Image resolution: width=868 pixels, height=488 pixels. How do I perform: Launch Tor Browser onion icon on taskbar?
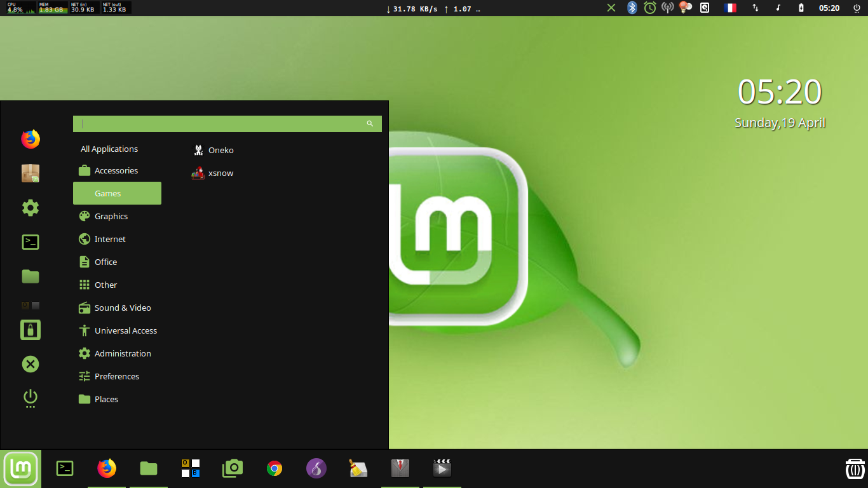316,468
